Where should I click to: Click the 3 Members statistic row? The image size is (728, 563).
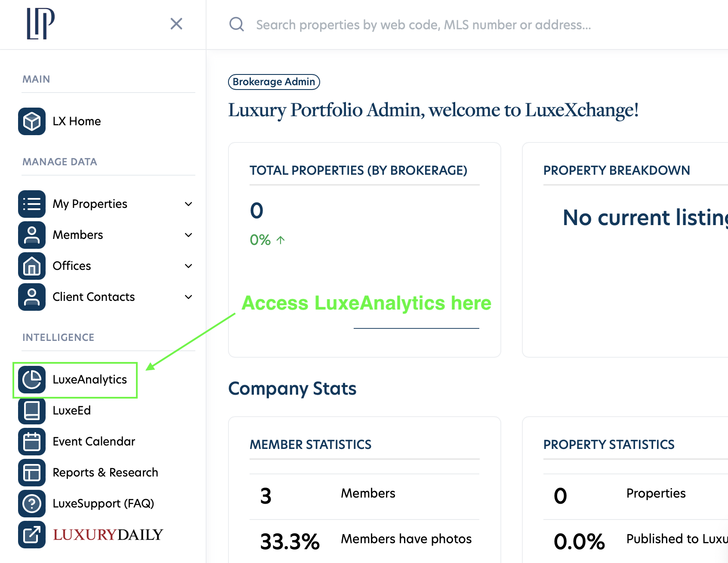pyautogui.click(x=364, y=495)
